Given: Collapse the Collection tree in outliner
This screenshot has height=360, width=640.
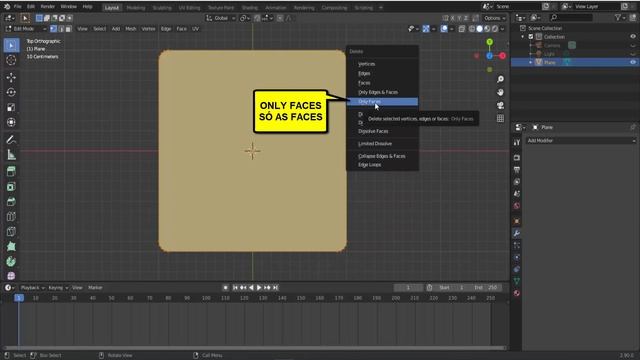Looking at the screenshot, I should coord(523,37).
